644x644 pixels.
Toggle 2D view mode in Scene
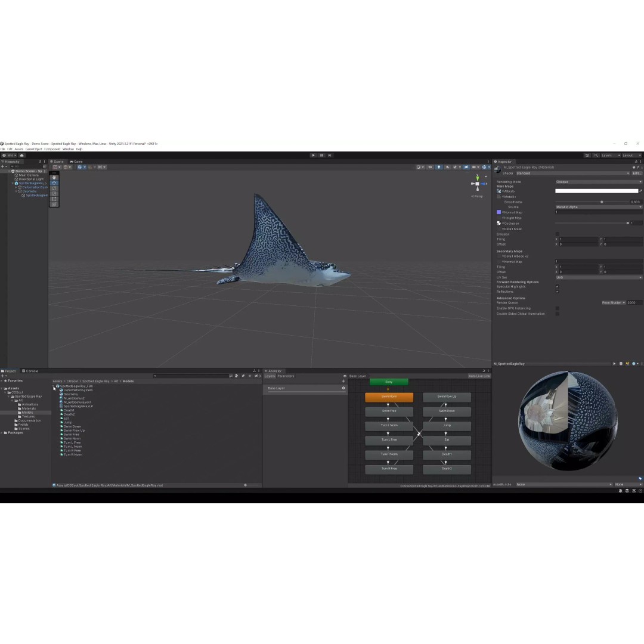(430, 167)
